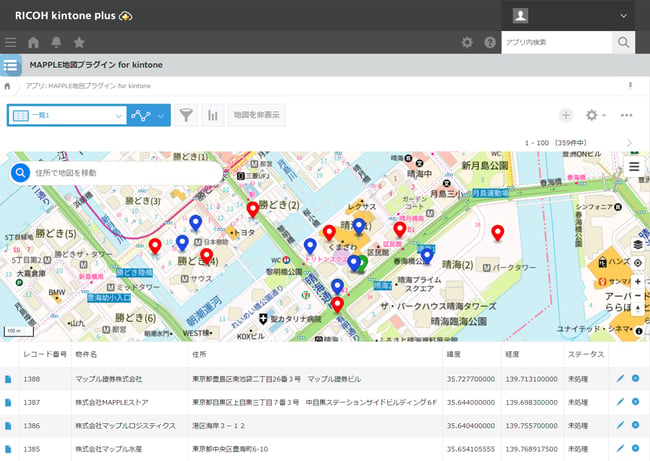
Task: Open the gear settings in the header bar
Action: tap(467, 42)
